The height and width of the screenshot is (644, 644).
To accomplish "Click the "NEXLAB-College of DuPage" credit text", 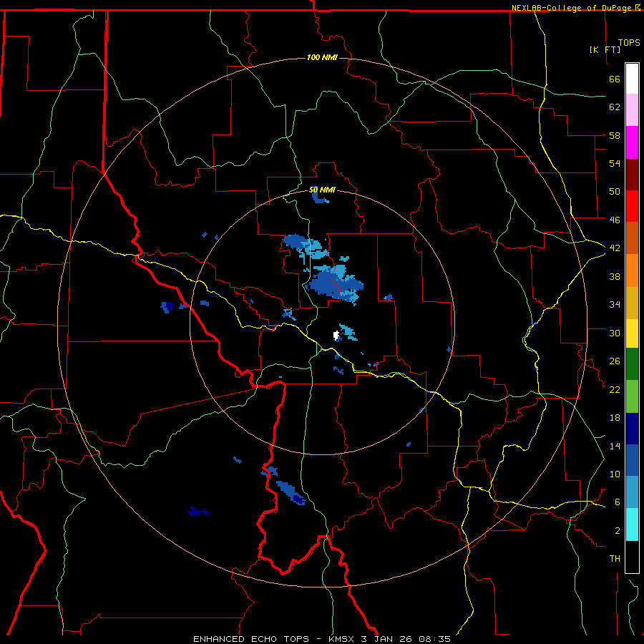I will 572,8.
